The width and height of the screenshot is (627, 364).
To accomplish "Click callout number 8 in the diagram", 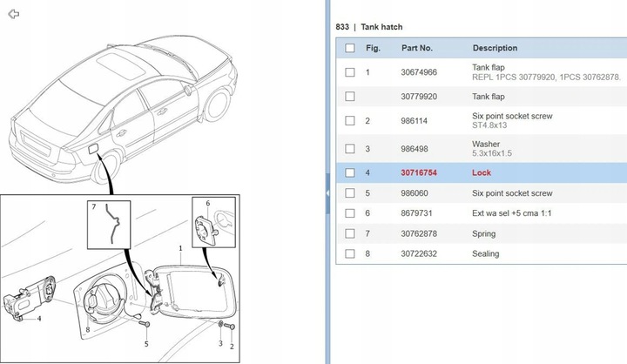I will (88, 329).
